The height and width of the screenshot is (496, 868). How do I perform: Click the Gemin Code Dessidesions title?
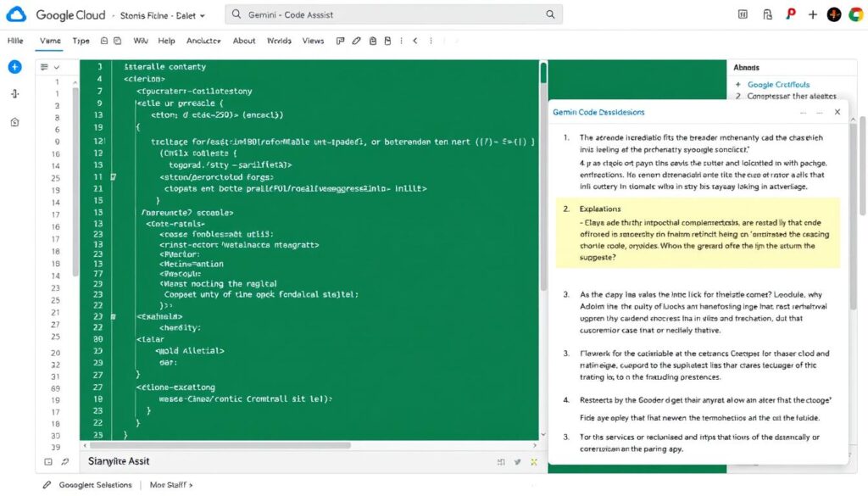(598, 112)
